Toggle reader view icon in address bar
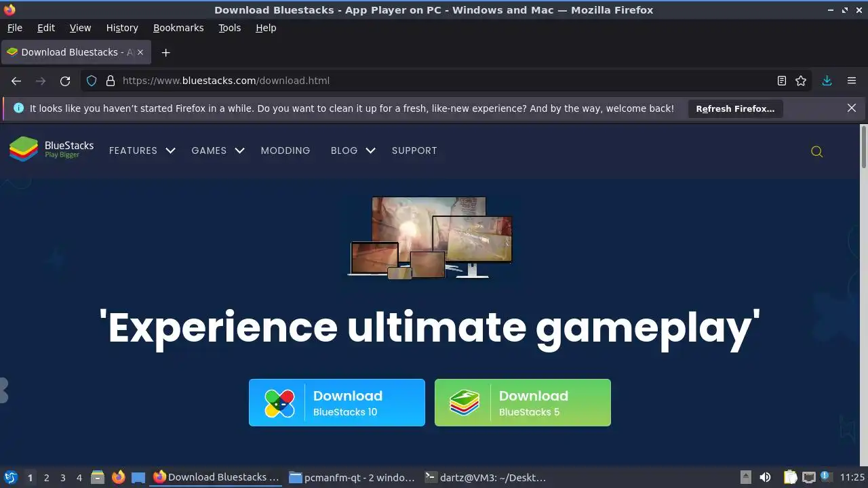This screenshot has height=488, width=868. click(x=782, y=81)
